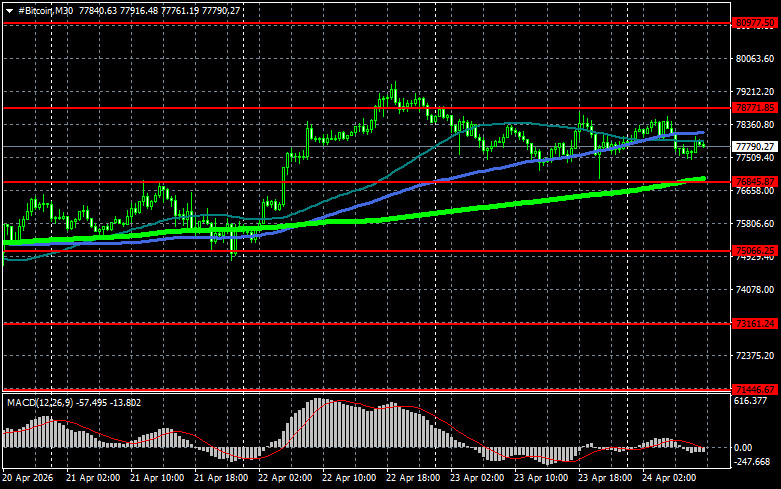Click the 23 Apr 10:00 time label

541,478
